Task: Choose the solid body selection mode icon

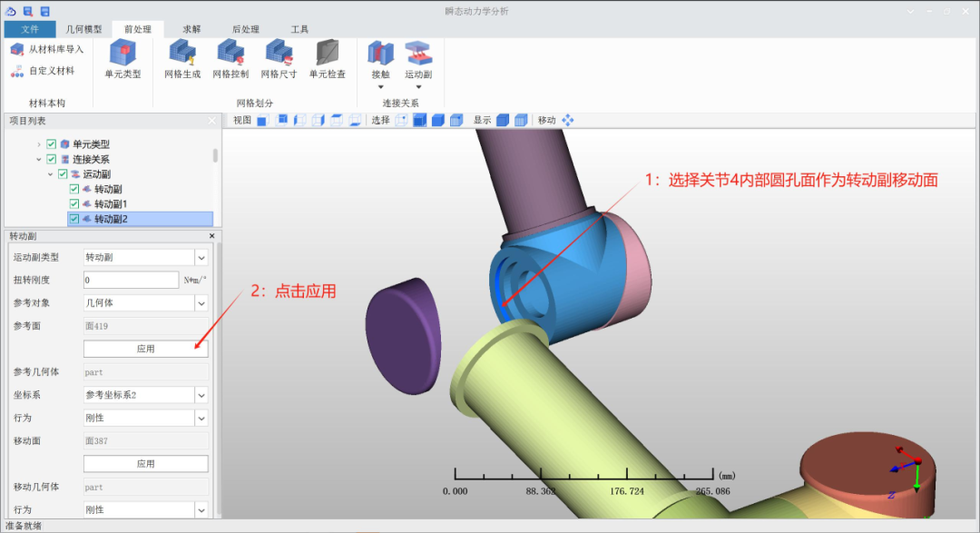Action: click(438, 120)
